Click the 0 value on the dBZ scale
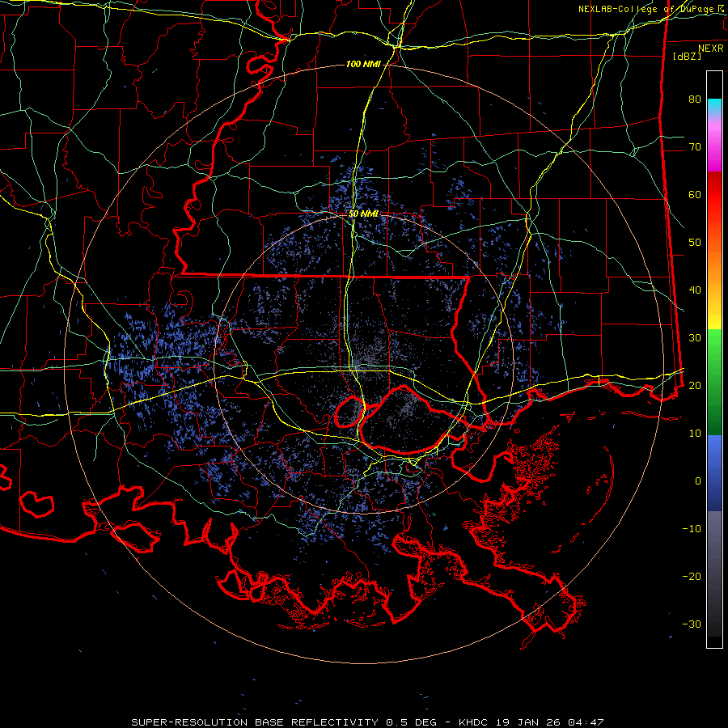The width and height of the screenshot is (728, 728). click(698, 481)
